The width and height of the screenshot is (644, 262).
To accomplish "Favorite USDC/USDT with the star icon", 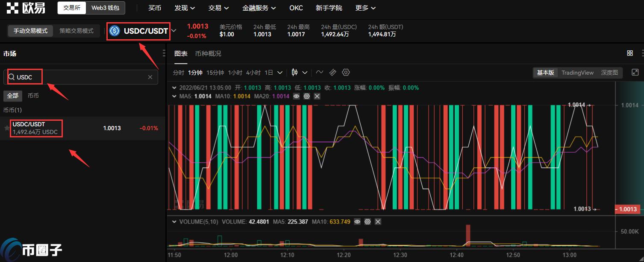I will coord(7,128).
